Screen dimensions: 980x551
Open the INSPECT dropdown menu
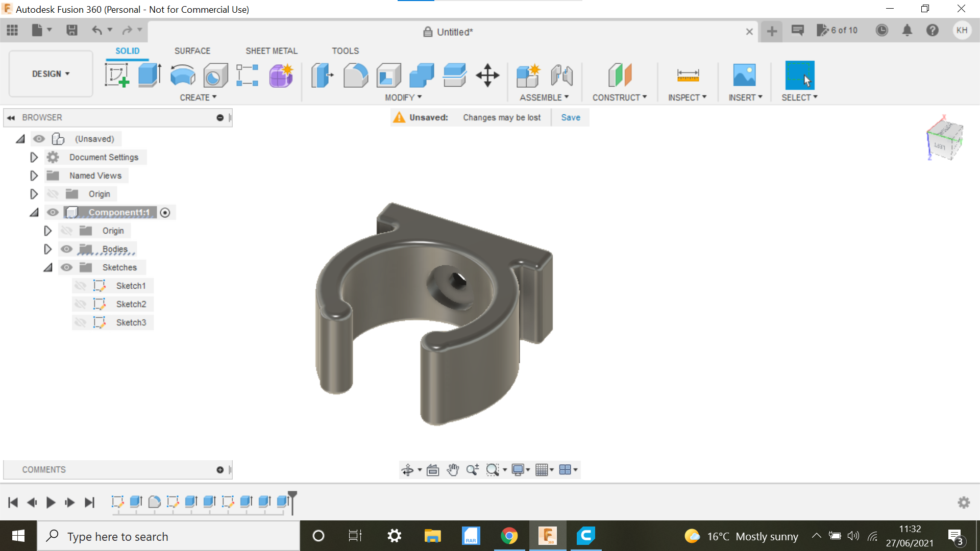[688, 97]
